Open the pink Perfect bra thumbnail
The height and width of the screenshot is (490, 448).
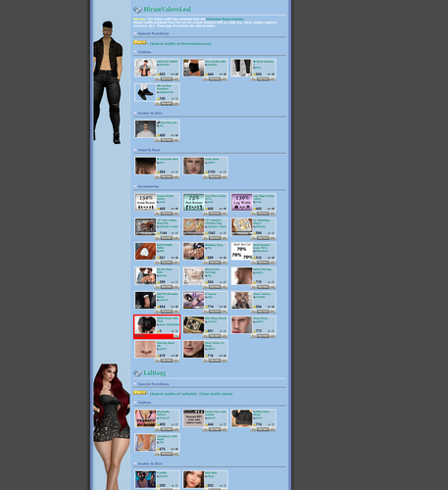coord(145,418)
